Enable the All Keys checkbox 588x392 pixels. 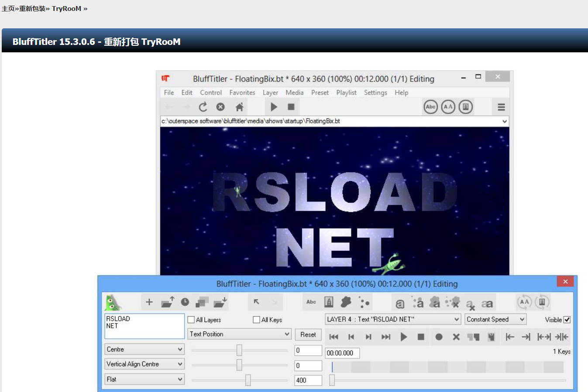(x=256, y=320)
